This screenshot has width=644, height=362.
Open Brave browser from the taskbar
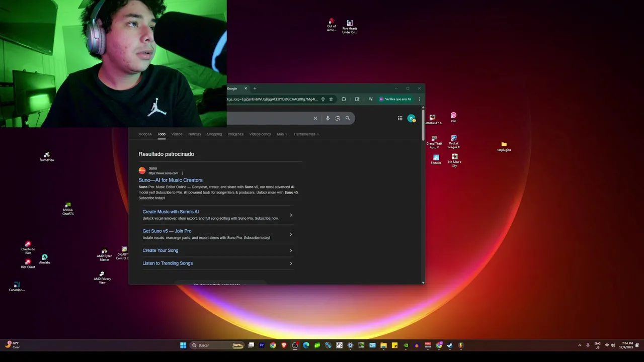point(284,345)
